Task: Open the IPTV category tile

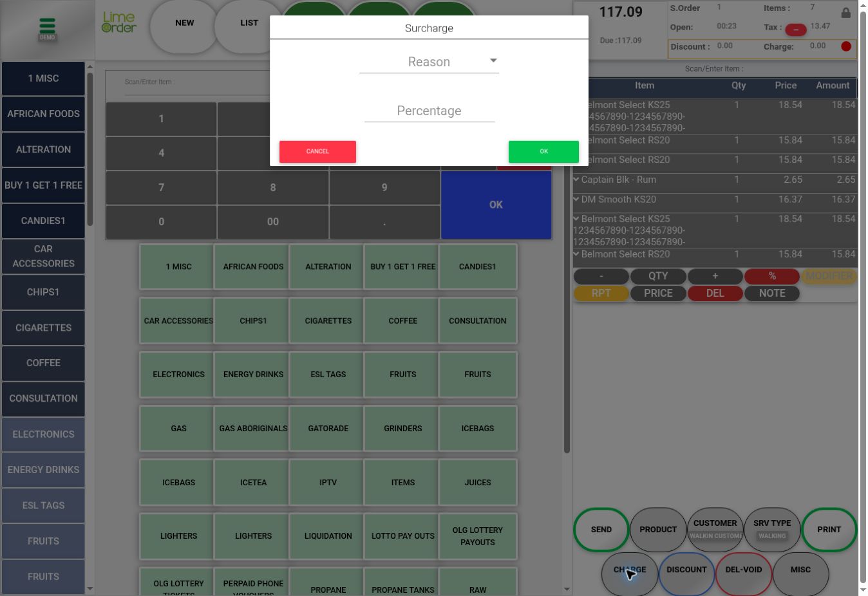Action: point(328,482)
